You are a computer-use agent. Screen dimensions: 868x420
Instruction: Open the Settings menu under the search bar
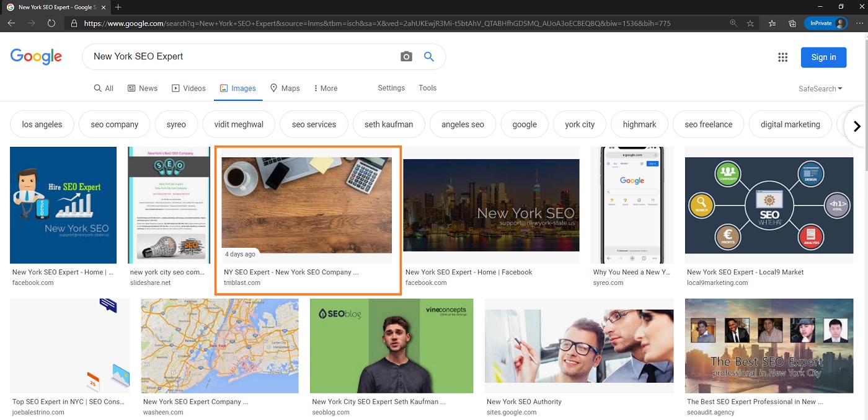391,88
